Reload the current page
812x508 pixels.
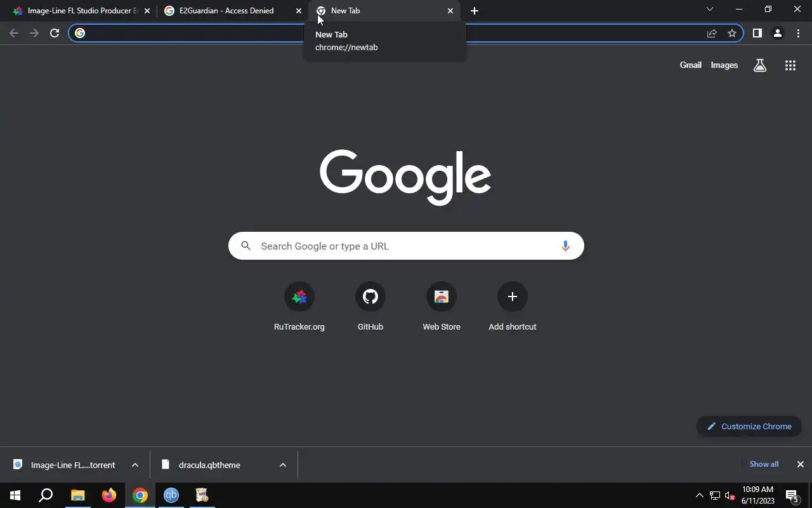55,33
